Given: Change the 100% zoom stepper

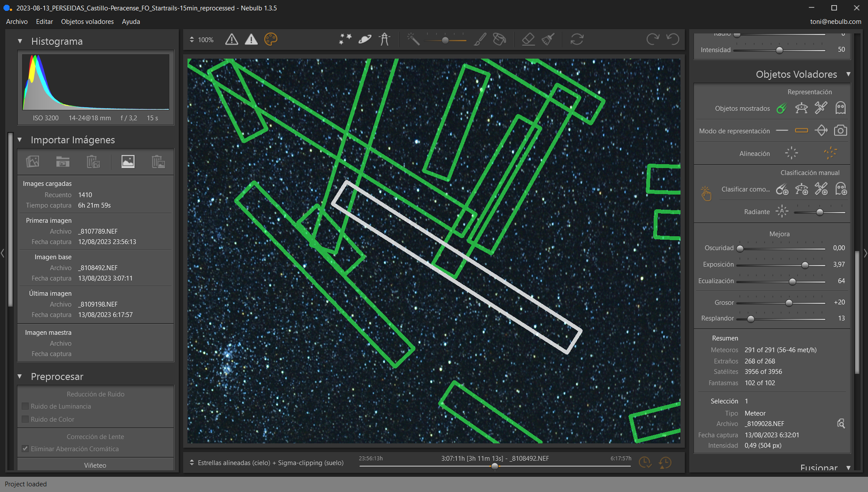Looking at the screenshot, I should click(x=192, y=40).
